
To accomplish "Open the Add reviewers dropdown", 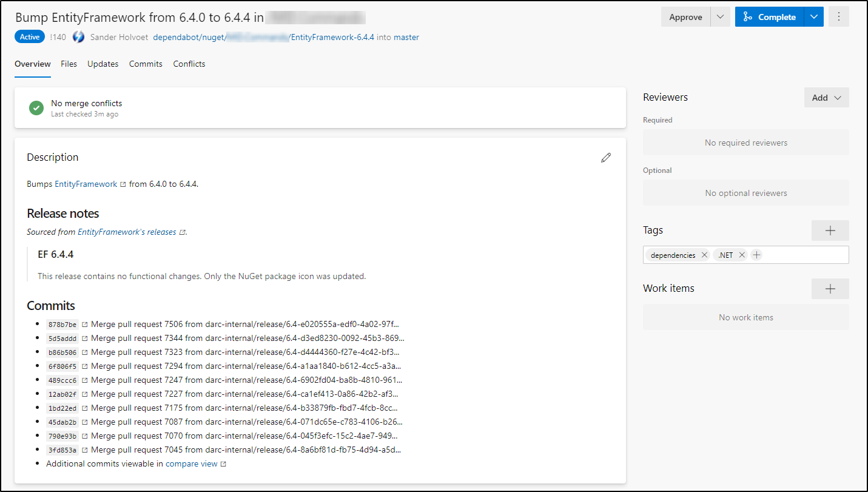I will 827,98.
